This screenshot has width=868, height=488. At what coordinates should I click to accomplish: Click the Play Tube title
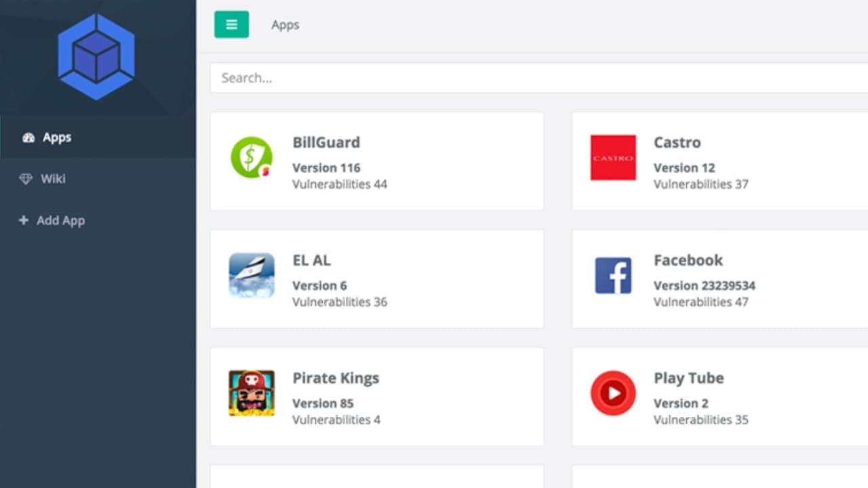[689, 378]
